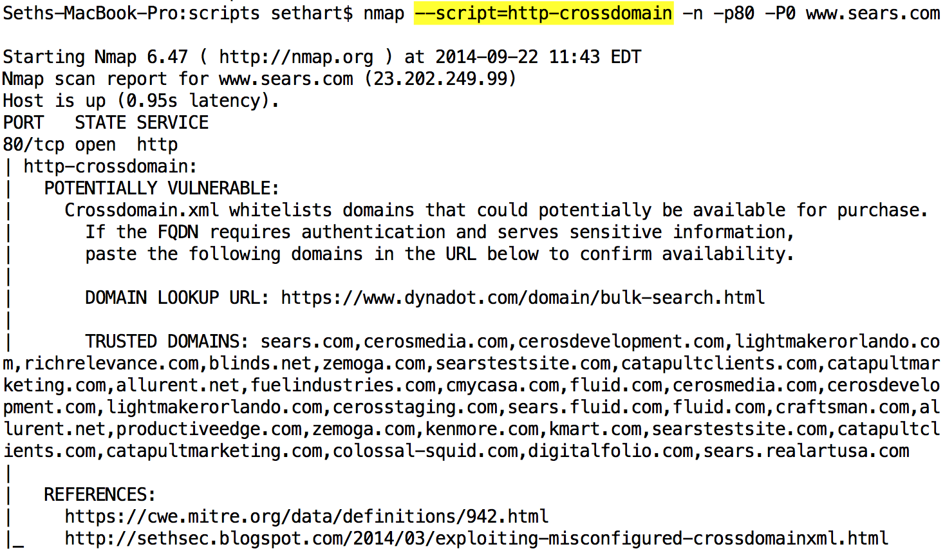Click the PORT STATE SERVICE header line
The height and width of the screenshot is (560, 945).
pyautogui.click(x=106, y=123)
